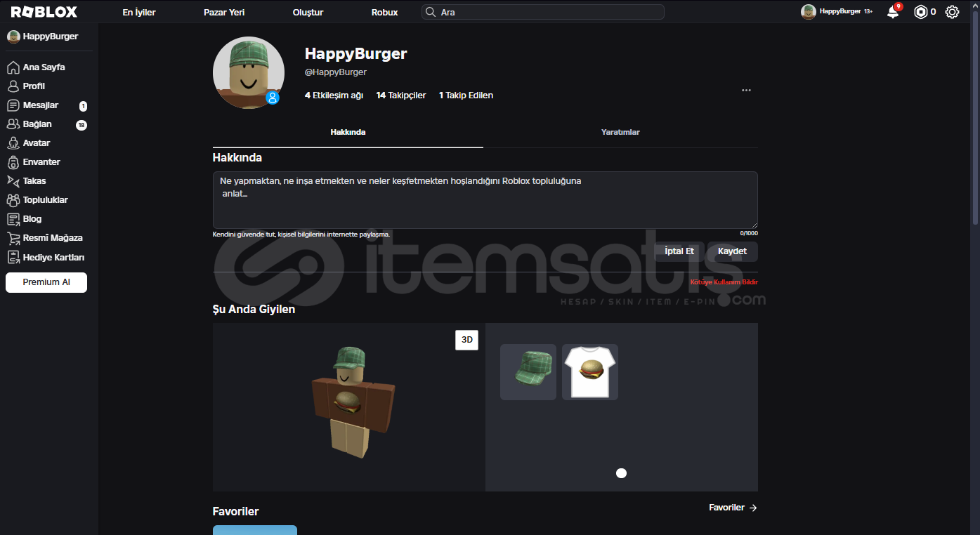980x535 pixels.
Task: Click the Profil person icon
Action: coord(13,86)
